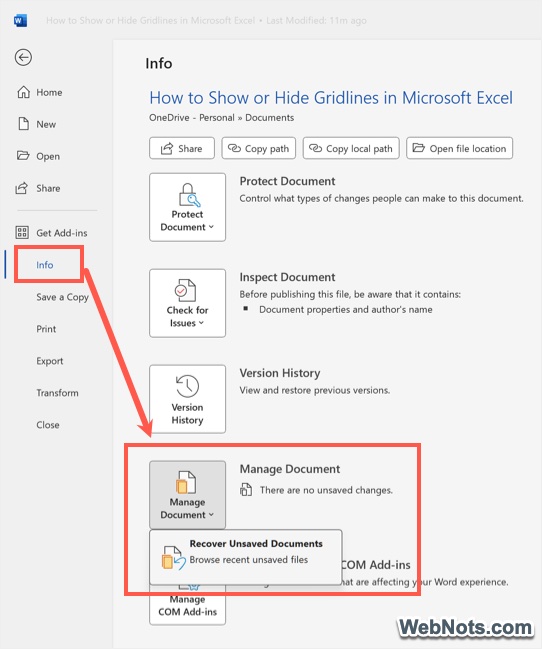Open the Print menu item
This screenshot has height=649, width=542.
tap(46, 329)
